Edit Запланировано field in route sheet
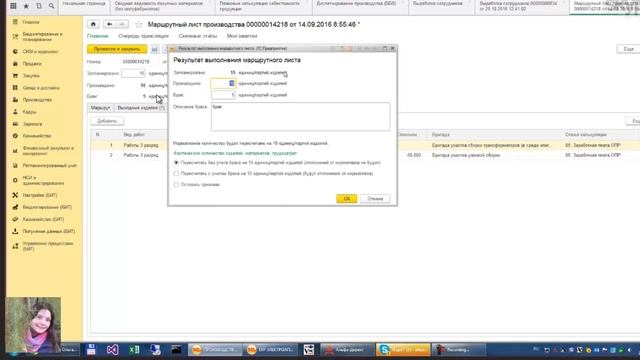The image size is (640, 360). (133, 73)
